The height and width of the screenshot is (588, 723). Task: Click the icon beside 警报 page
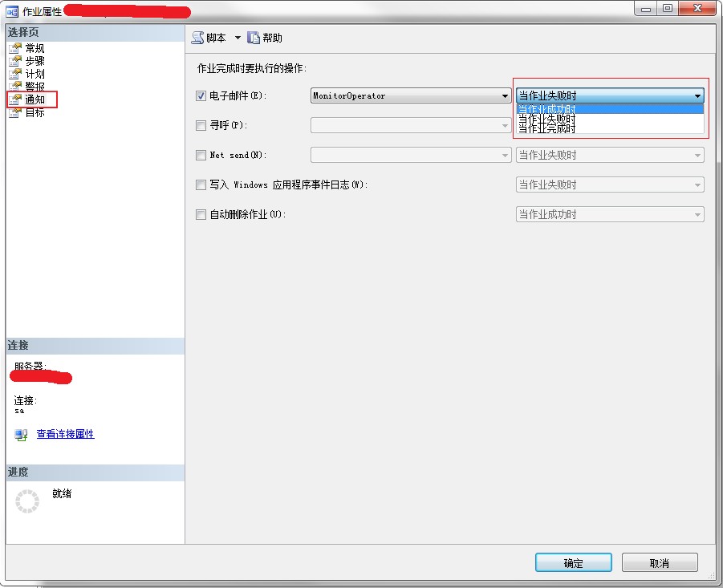click(x=15, y=86)
